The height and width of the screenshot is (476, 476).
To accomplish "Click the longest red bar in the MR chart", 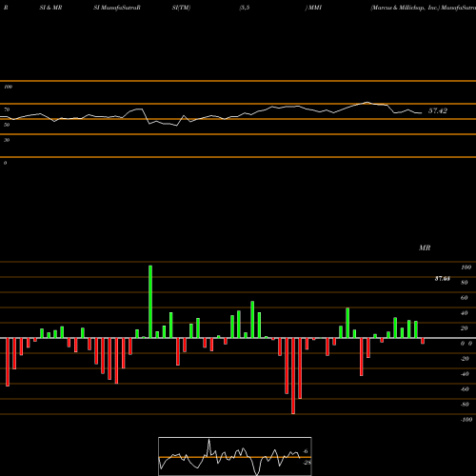I will click(293, 376).
